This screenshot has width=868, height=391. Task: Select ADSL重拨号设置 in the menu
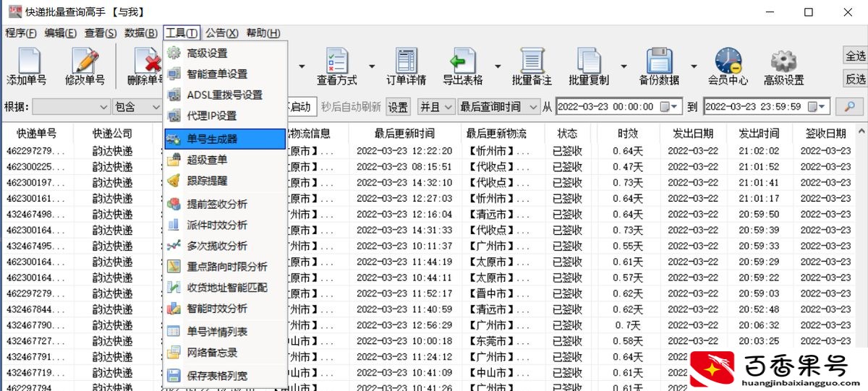tap(226, 95)
